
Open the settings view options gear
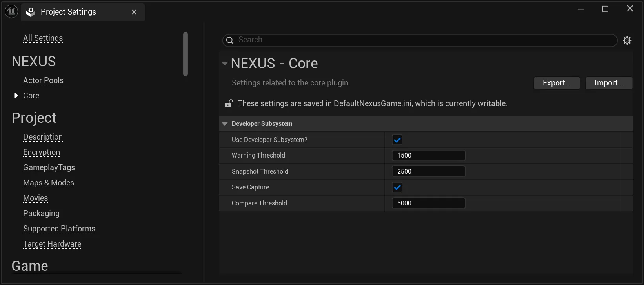point(627,40)
